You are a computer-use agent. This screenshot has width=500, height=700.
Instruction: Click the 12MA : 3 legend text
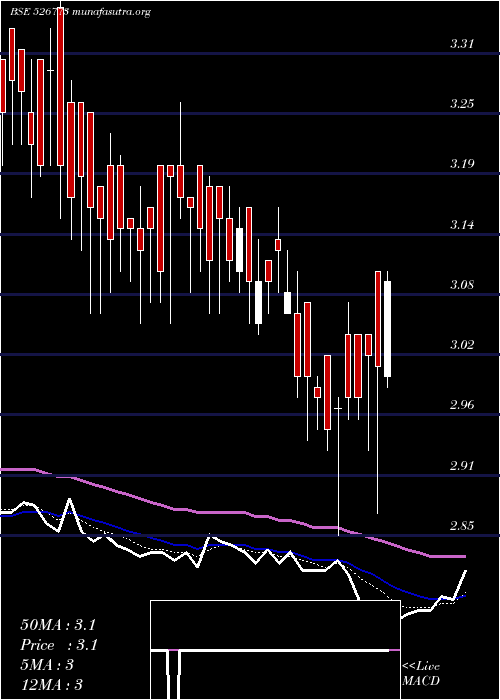point(52,685)
